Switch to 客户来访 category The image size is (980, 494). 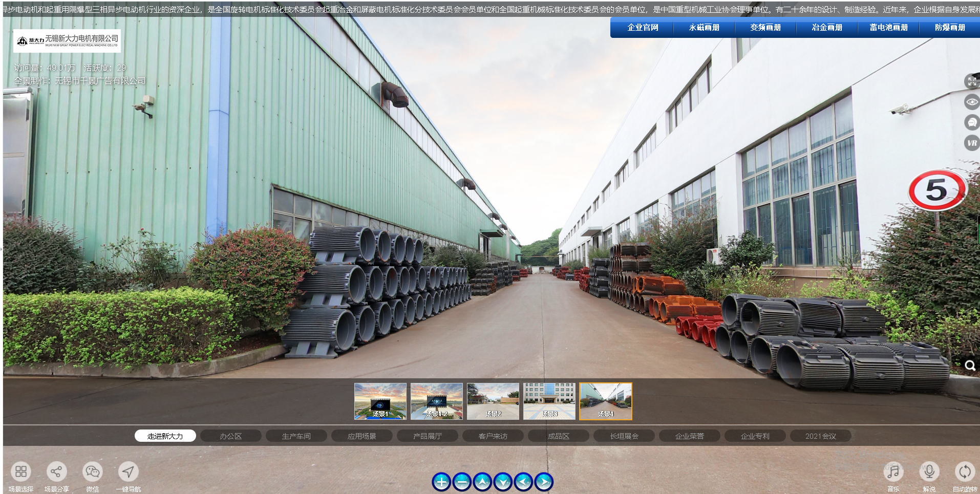[x=493, y=436]
